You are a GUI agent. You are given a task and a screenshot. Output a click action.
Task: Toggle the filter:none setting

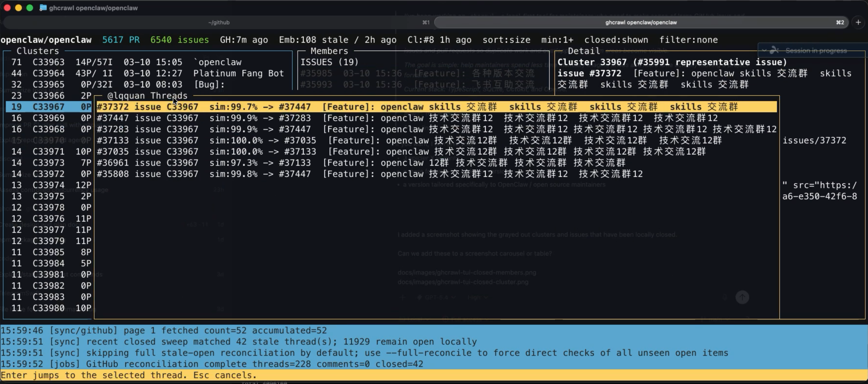[689, 40]
